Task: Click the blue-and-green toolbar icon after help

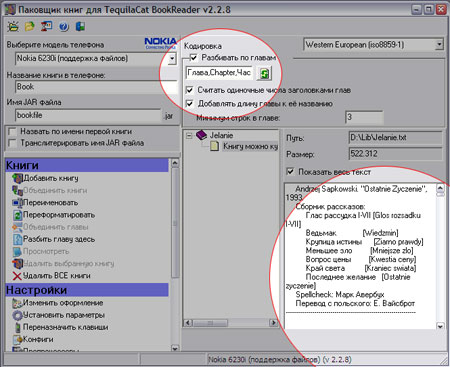Action: click(80, 26)
